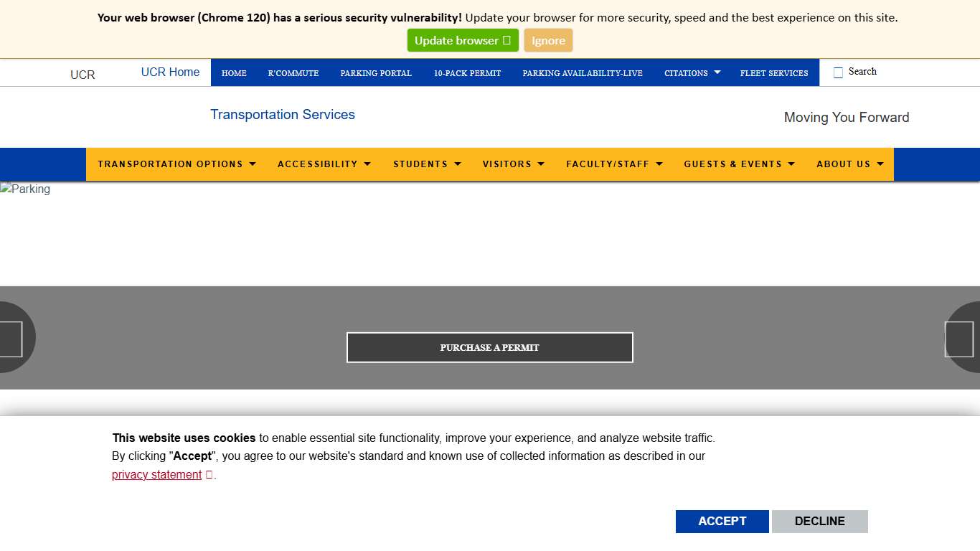Accept the website cookies
This screenshot has height=551, width=980.
click(722, 521)
